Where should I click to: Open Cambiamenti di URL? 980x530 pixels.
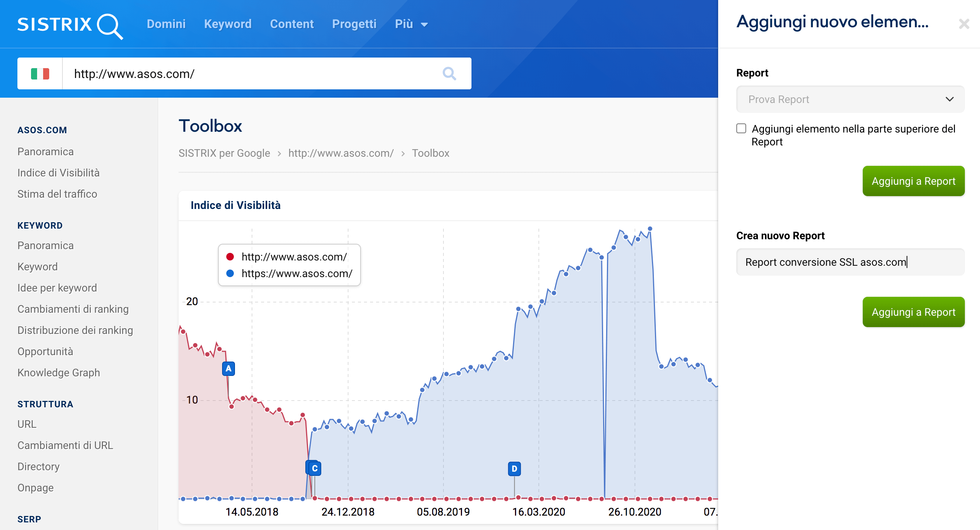coord(65,445)
